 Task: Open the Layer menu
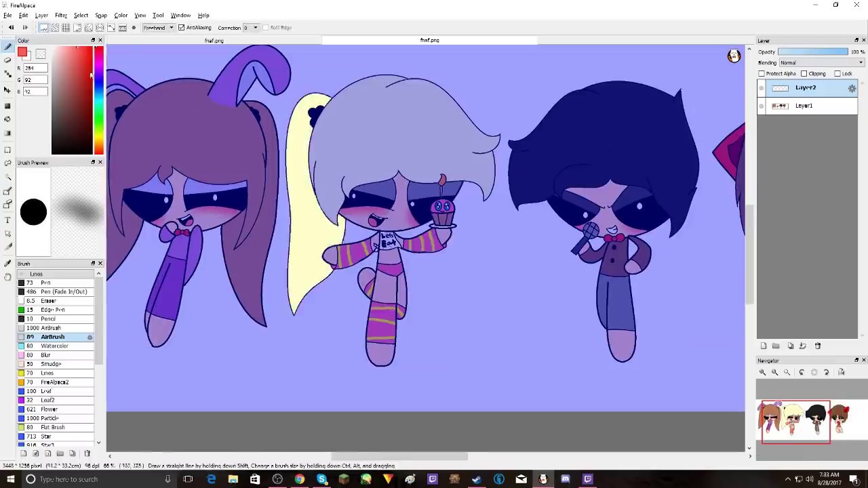pos(41,15)
